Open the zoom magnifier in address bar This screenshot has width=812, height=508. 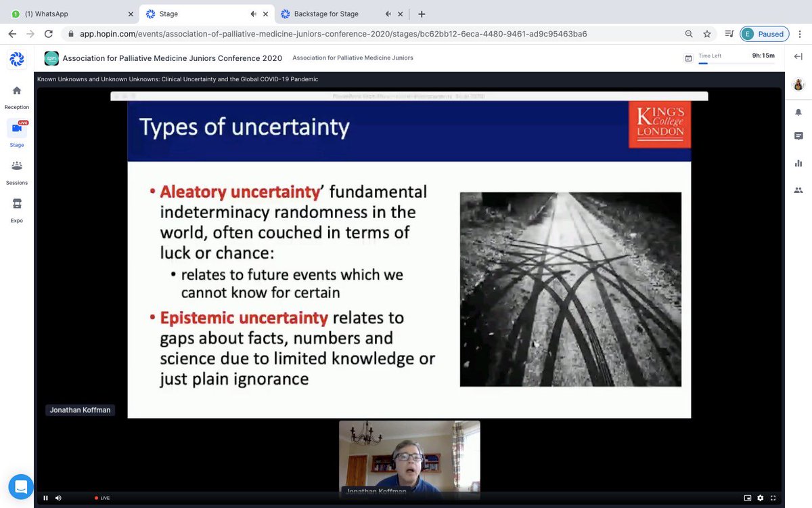pyautogui.click(x=688, y=34)
